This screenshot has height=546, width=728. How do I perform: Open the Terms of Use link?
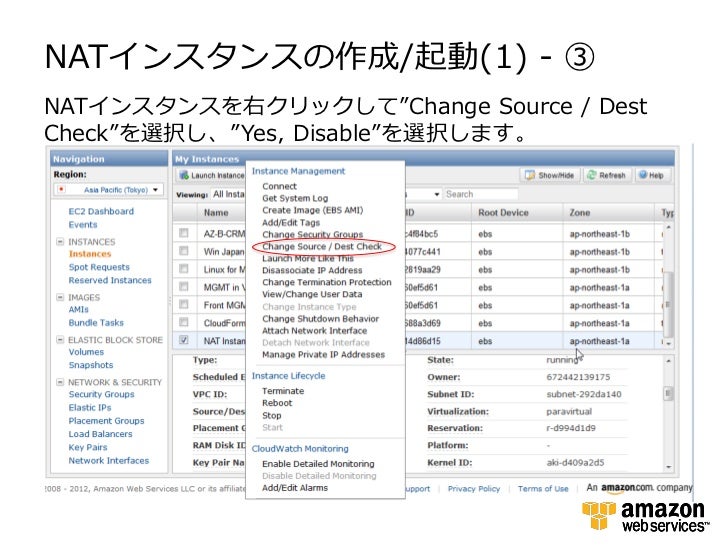click(x=543, y=489)
